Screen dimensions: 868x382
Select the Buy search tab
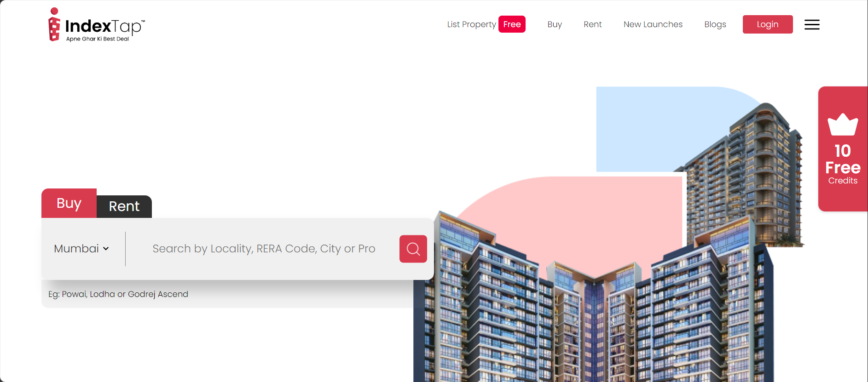click(x=69, y=203)
